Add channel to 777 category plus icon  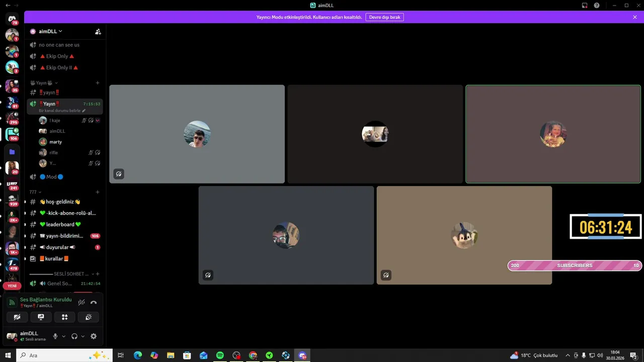pos(98,192)
